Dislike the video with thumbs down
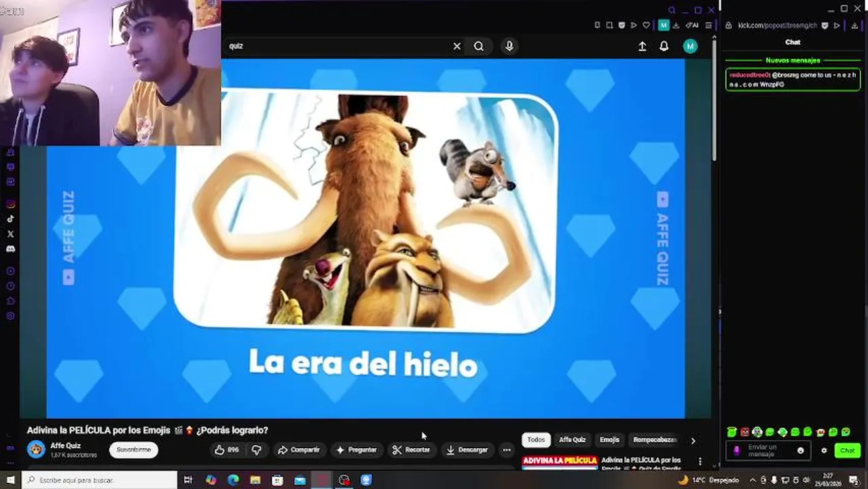The image size is (868, 489). [x=256, y=450]
